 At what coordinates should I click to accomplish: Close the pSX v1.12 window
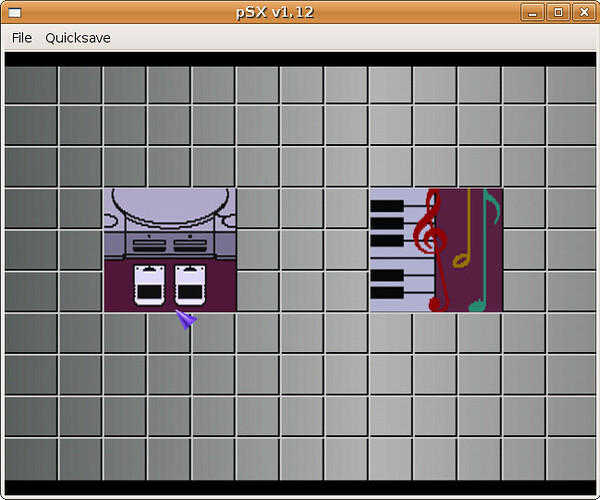(584, 12)
